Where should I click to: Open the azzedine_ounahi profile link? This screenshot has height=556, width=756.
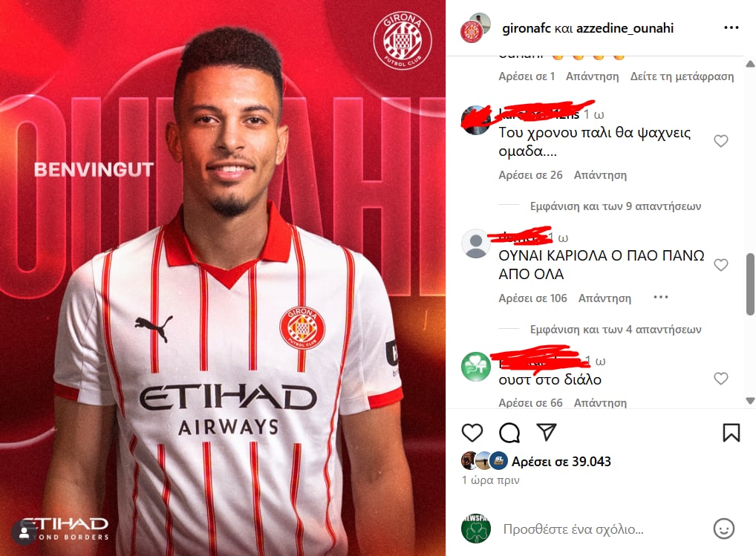[x=625, y=28]
